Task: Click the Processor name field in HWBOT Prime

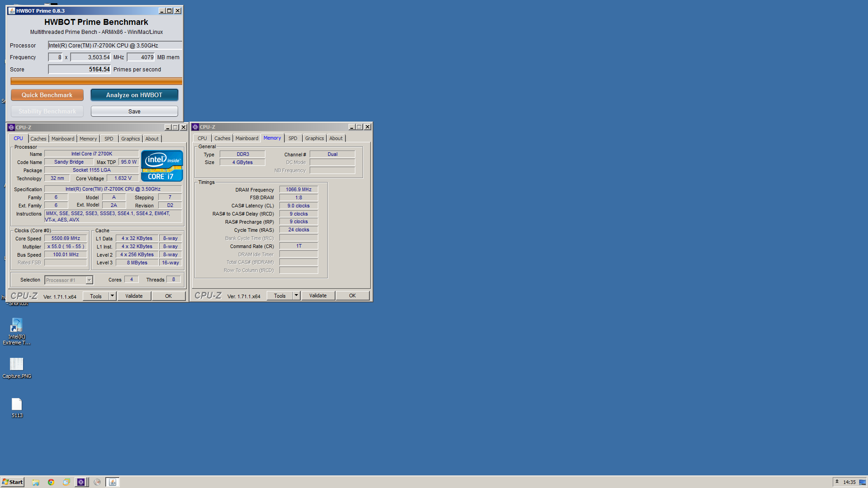Action: 115,45
